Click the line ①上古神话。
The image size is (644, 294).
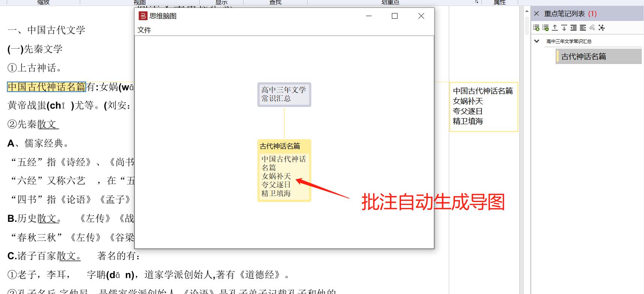tap(34, 68)
